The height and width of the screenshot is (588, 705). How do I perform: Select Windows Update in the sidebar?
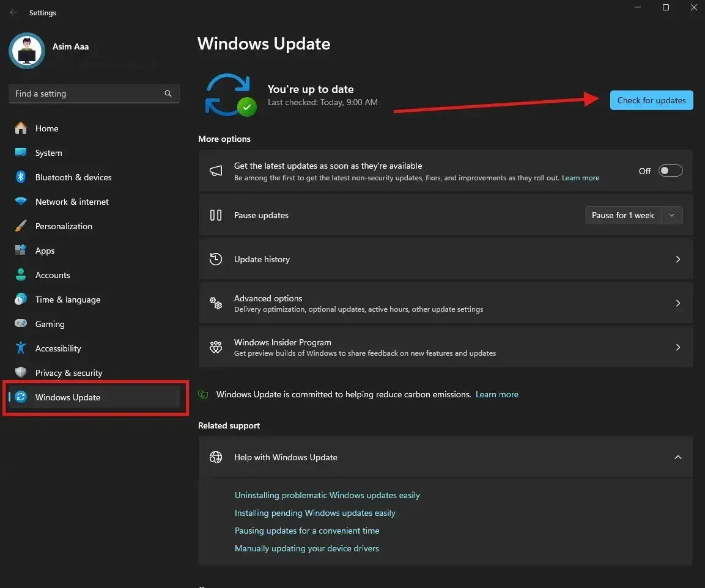68,397
